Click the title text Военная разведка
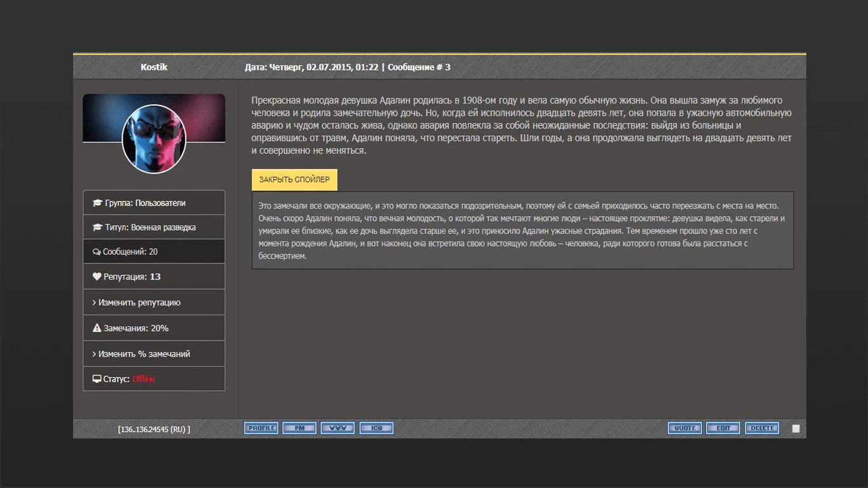Image resolution: width=868 pixels, height=488 pixels. point(163,227)
